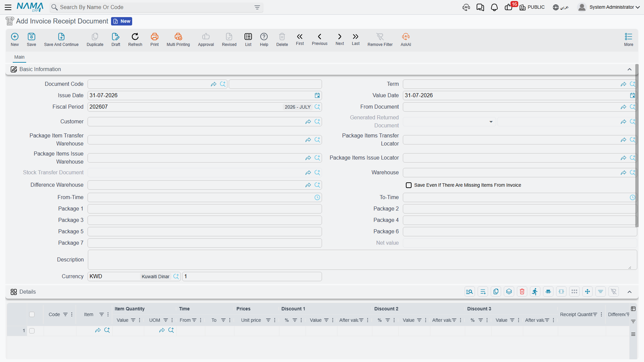
Task: Open the hamburger main menu
Action: [x=8, y=7]
